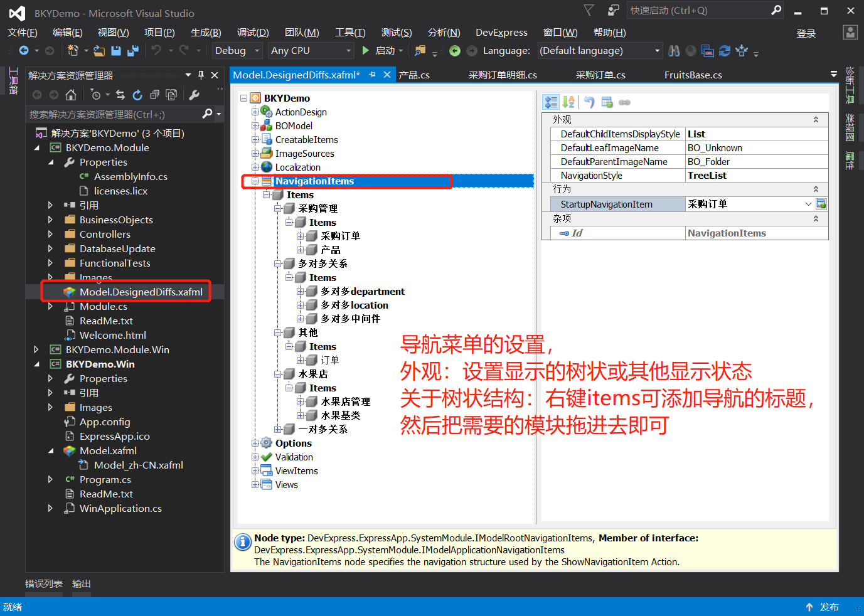Click the blue refresh icon in main toolbar
This screenshot has height=616, width=864.
pos(725,51)
